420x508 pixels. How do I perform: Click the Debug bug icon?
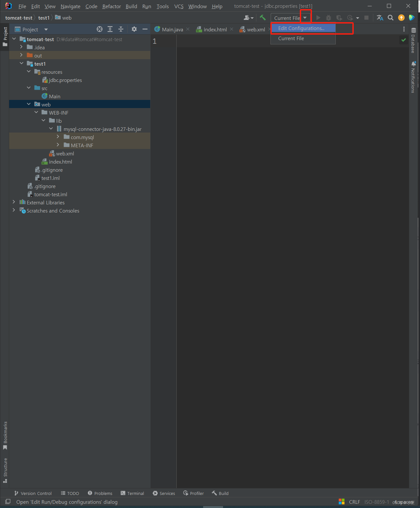pyautogui.click(x=329, y=18)
